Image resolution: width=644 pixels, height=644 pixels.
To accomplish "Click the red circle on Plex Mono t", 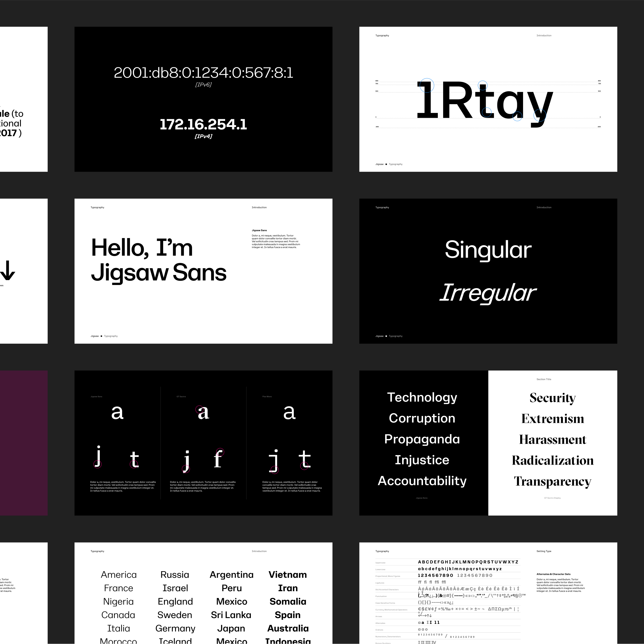I will (x=304, y=466).
